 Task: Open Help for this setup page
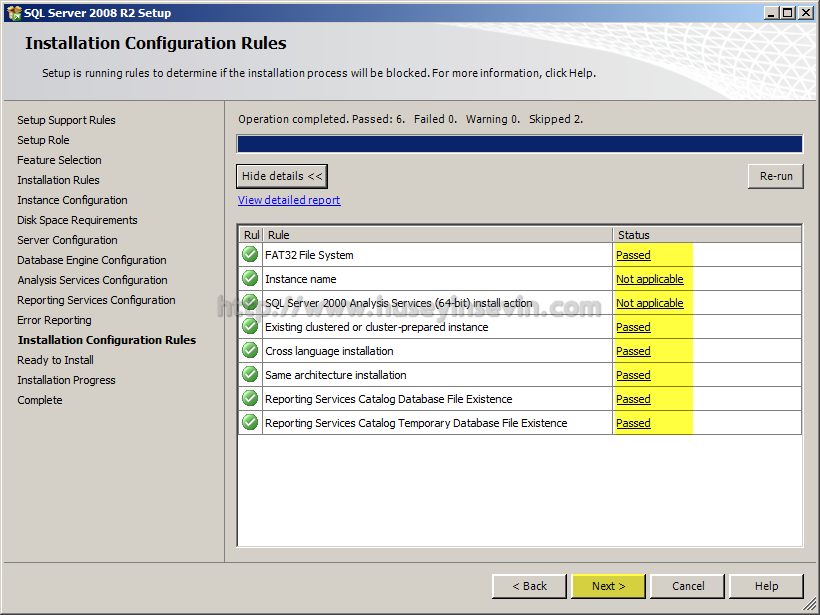point(766,586)
